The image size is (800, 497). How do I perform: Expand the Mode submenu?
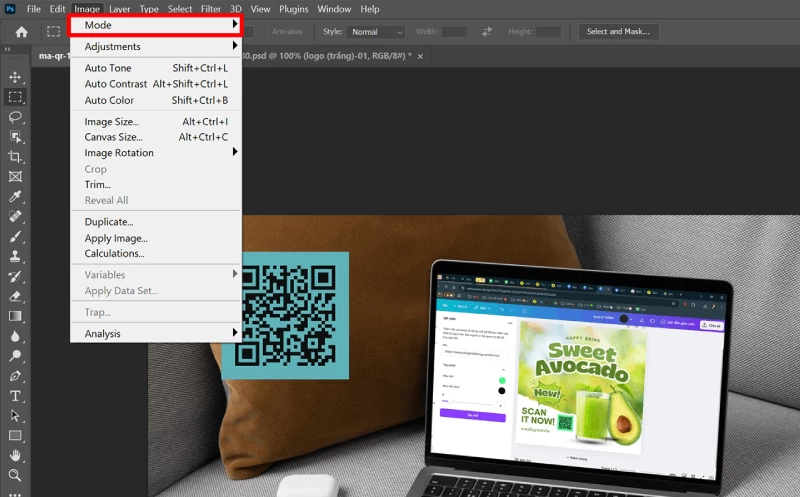pos(156,25)
